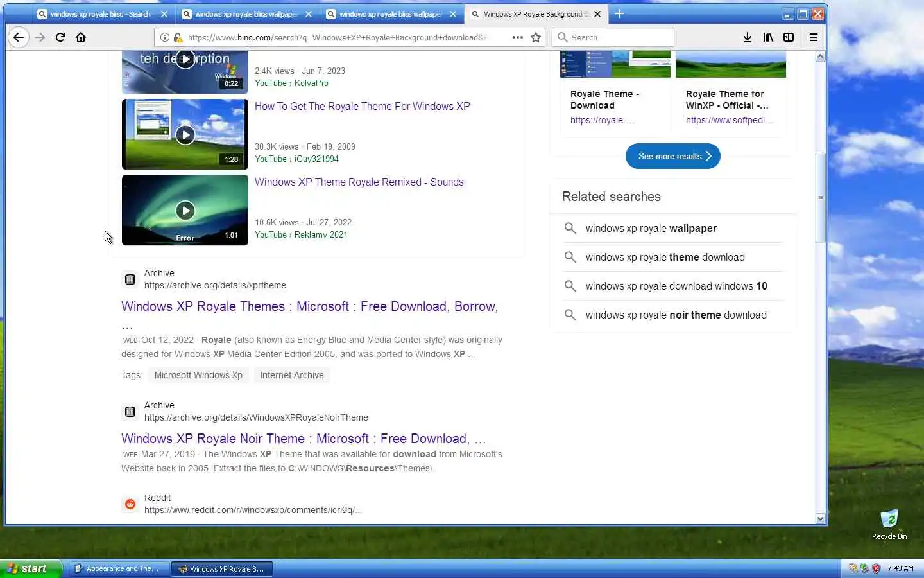Click the 7:43 AM taskbar clock

click(900, 568)
